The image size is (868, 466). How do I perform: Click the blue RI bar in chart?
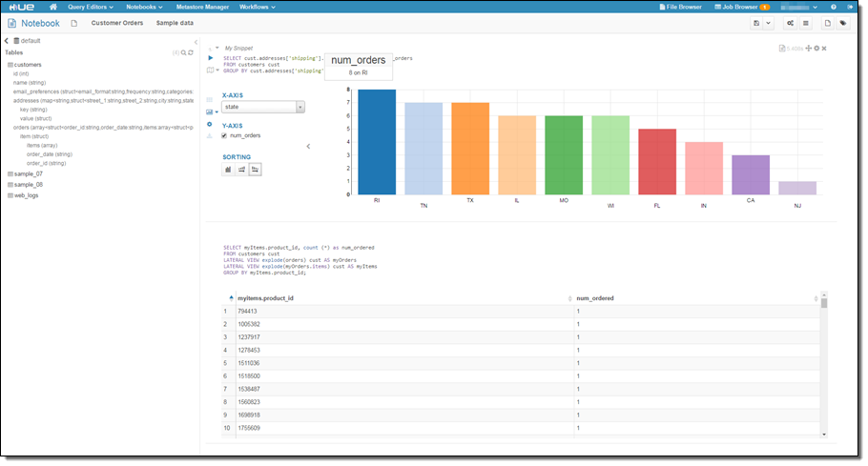(x=377, y=142)
